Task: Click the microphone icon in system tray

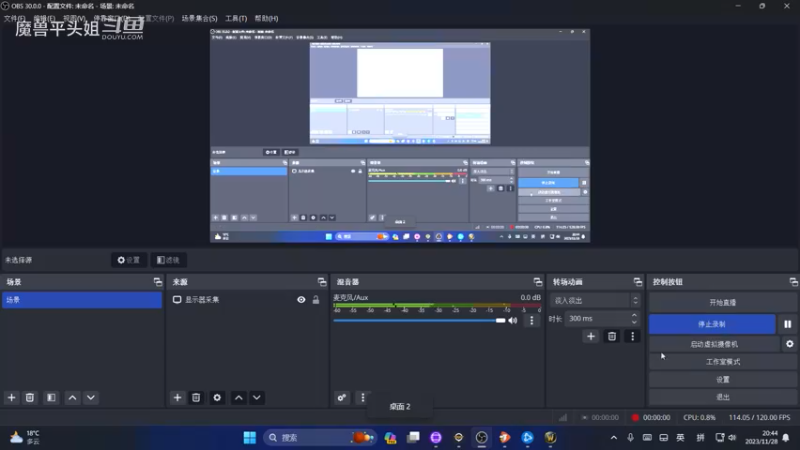Action: point(631,437)
